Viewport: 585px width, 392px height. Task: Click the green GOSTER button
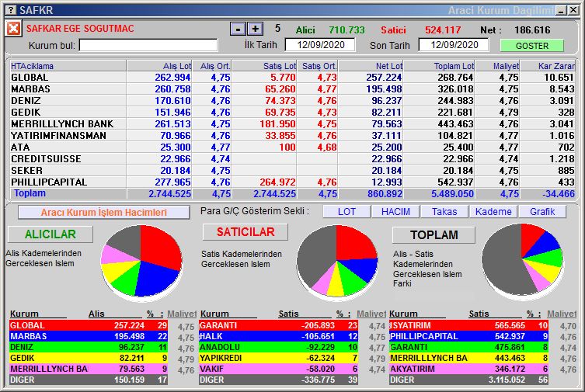pos(532,46)
